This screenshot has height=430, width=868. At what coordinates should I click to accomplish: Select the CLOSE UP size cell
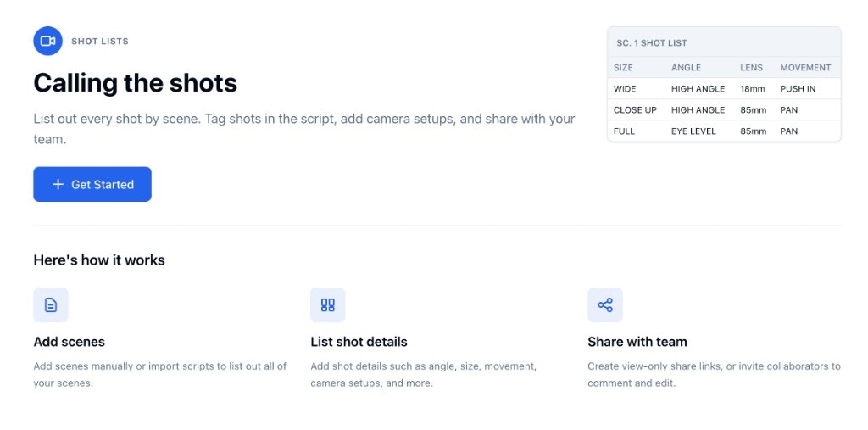[635, 109]
